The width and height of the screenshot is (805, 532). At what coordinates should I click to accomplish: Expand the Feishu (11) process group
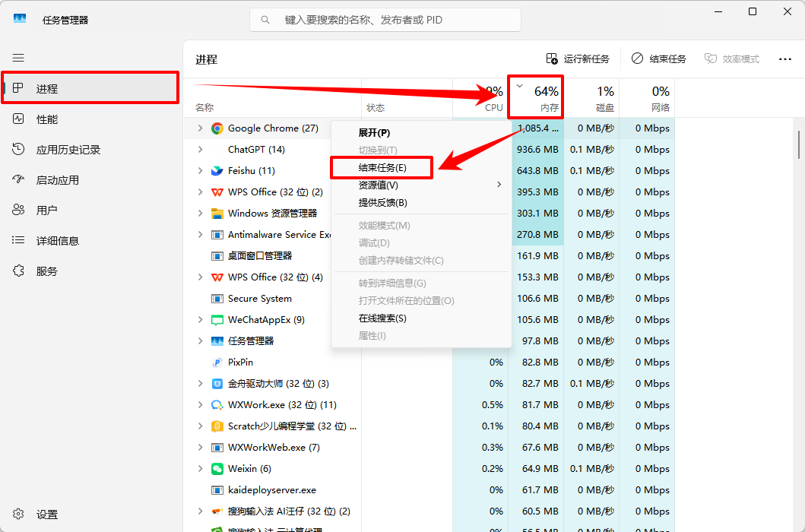pos(200,170)
